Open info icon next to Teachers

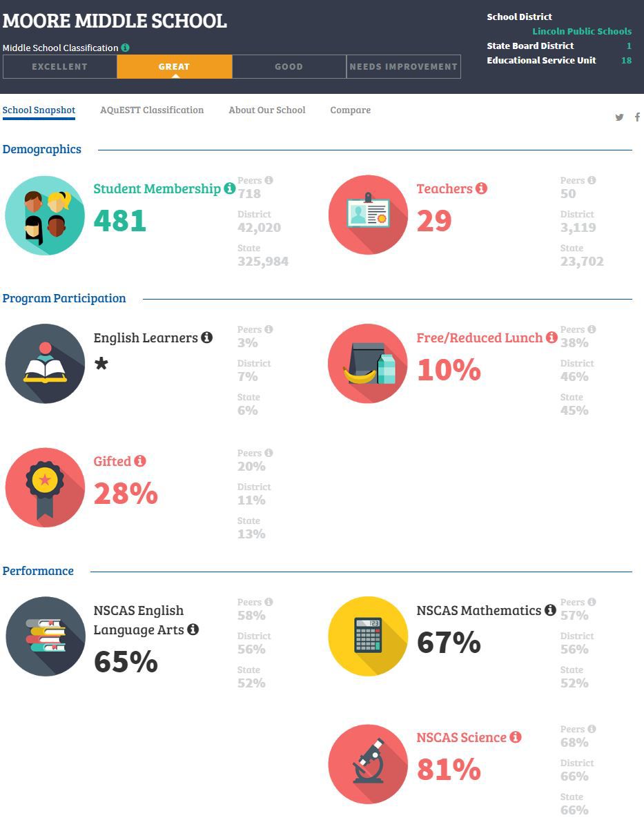tap(481, 188)
